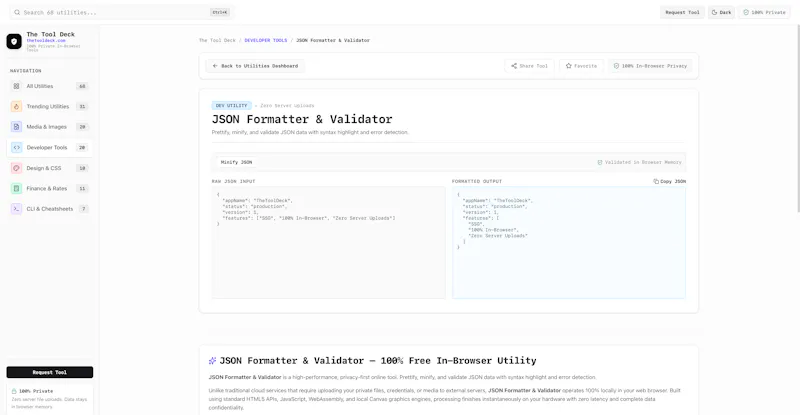Click the Request Tool button in header

682,12
